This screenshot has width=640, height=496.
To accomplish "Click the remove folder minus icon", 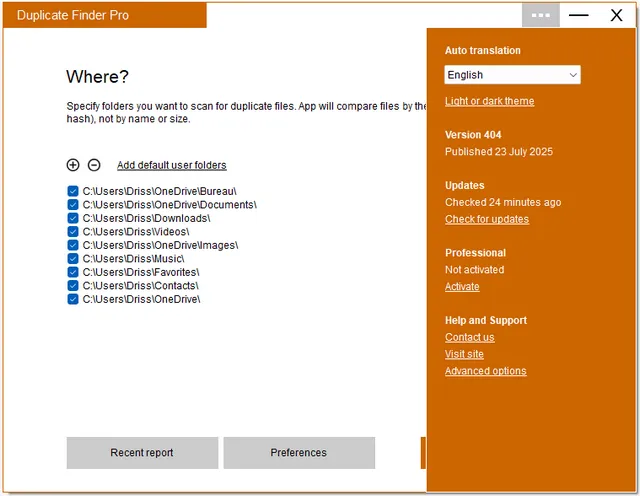I will click(x=94, y=165).
